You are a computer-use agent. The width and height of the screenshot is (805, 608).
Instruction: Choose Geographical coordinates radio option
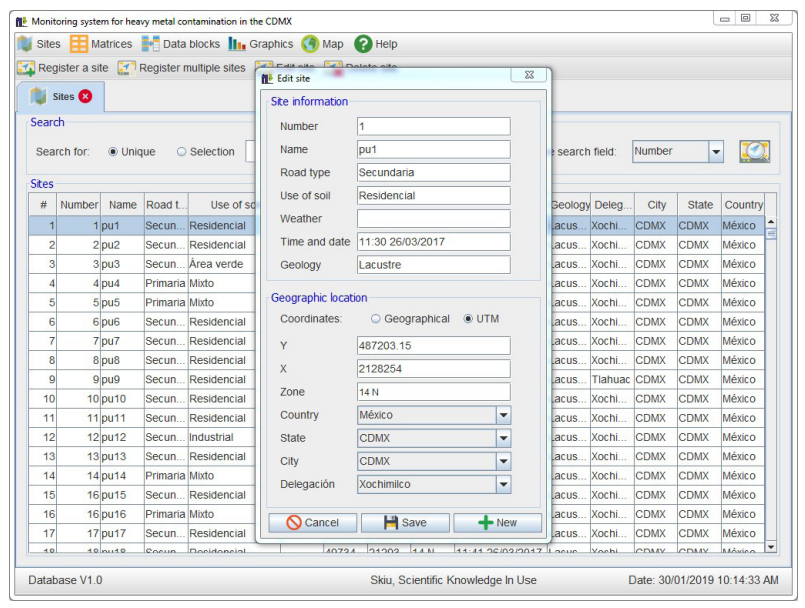click(x=376, y=319)
